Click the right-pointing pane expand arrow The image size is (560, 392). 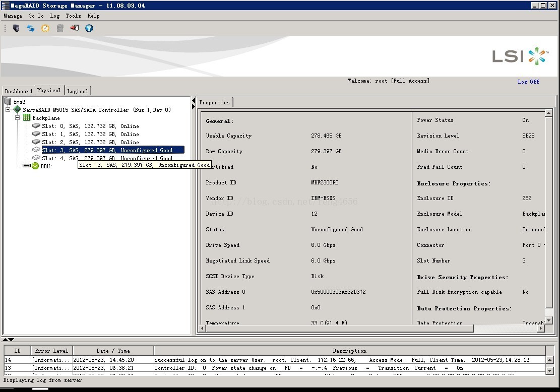194,106
